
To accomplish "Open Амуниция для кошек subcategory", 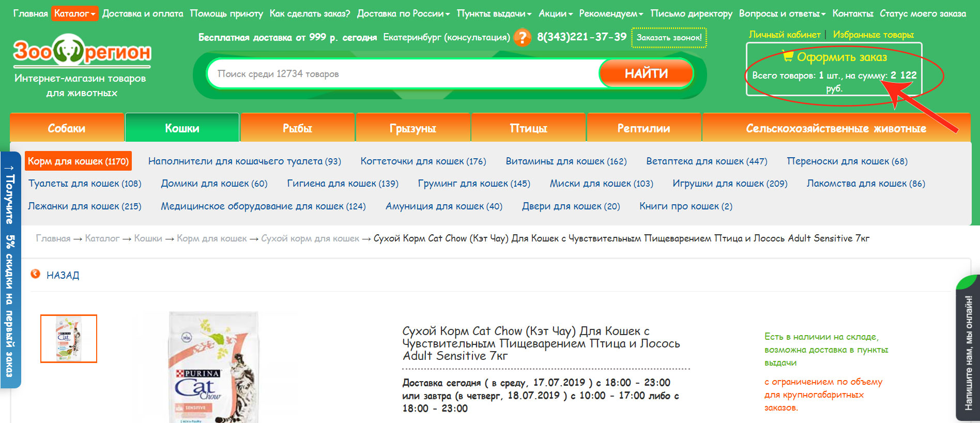I will coord(444,206).
